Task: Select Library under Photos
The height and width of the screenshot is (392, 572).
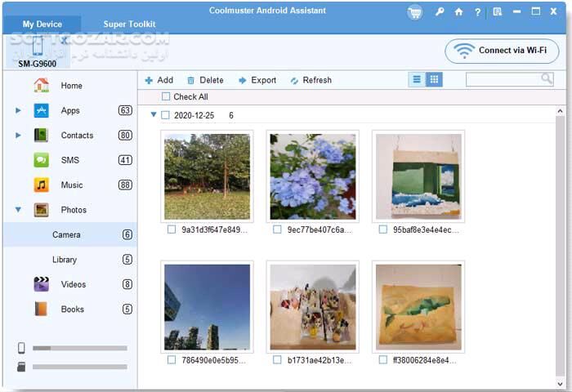Action: coord(65,260)
